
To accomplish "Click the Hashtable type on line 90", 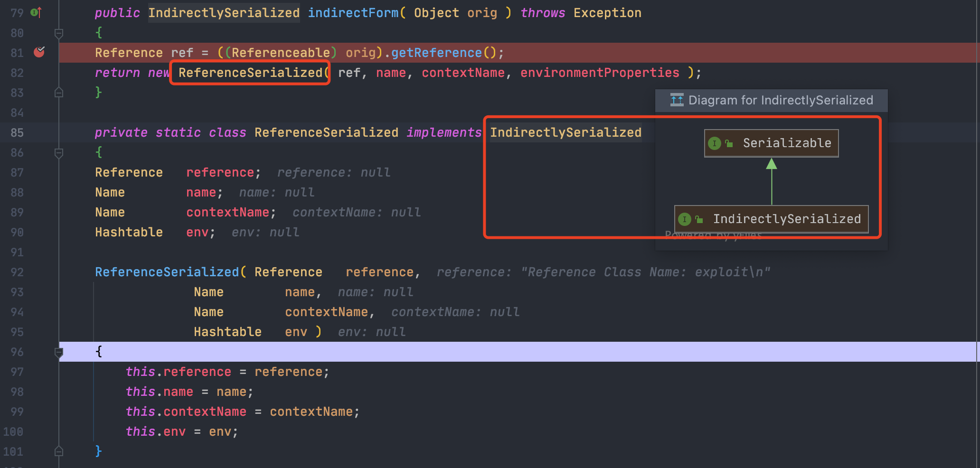I will click(x=129, y=232).
